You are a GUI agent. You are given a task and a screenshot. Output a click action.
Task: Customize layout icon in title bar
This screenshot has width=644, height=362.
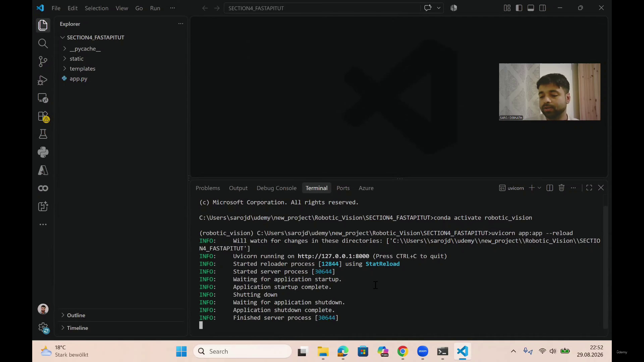[x=507, y=8]
